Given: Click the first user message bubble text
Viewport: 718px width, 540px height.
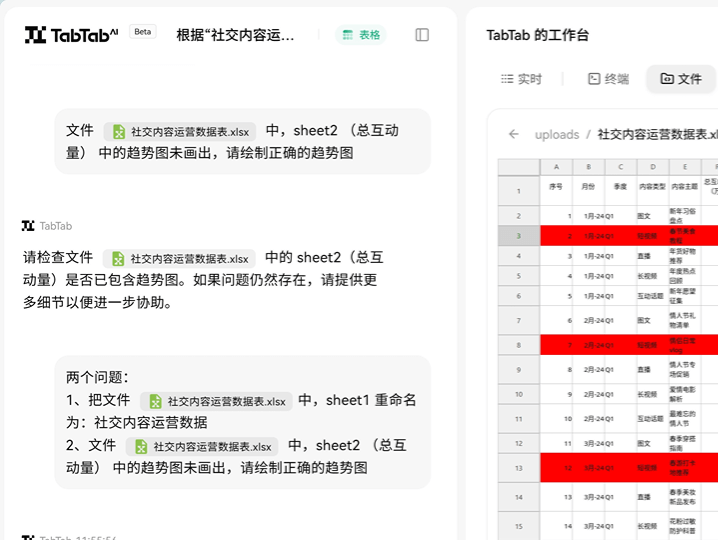Looking at the screenshot, I should coord(242,142).
